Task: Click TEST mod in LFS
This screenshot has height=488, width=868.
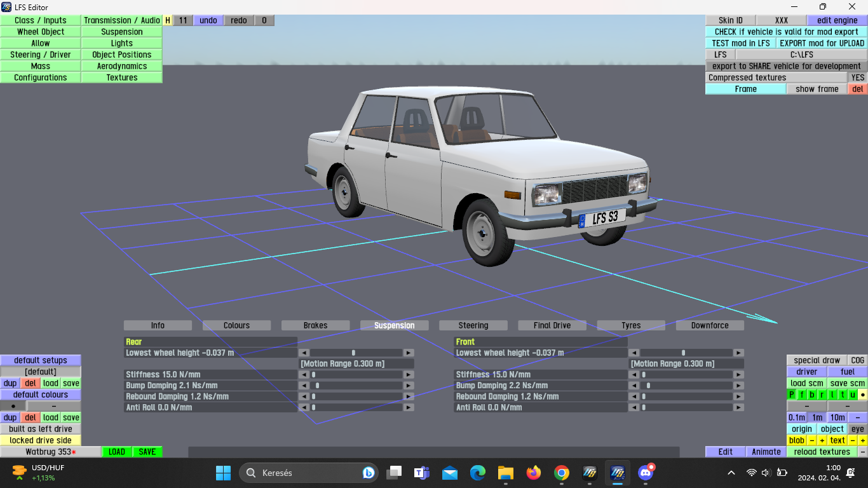Action: pos(741,43)
